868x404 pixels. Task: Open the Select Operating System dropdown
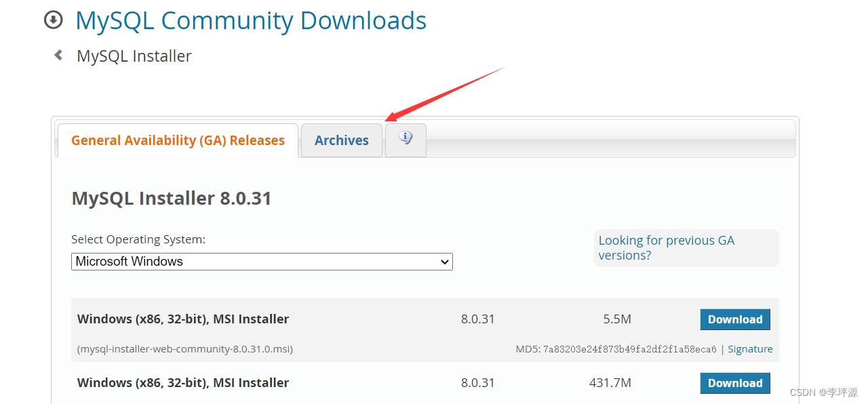(x=262, y=262)
